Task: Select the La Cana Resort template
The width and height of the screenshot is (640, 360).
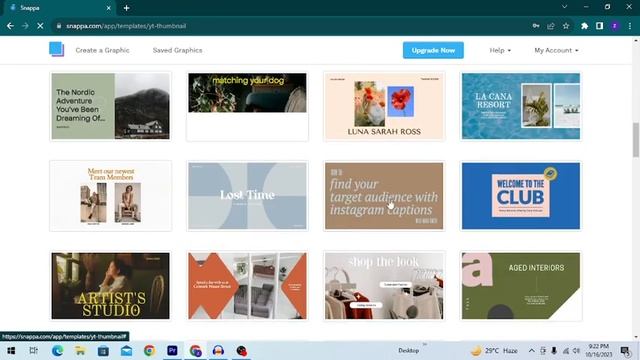Action: (x=521, y=106)
